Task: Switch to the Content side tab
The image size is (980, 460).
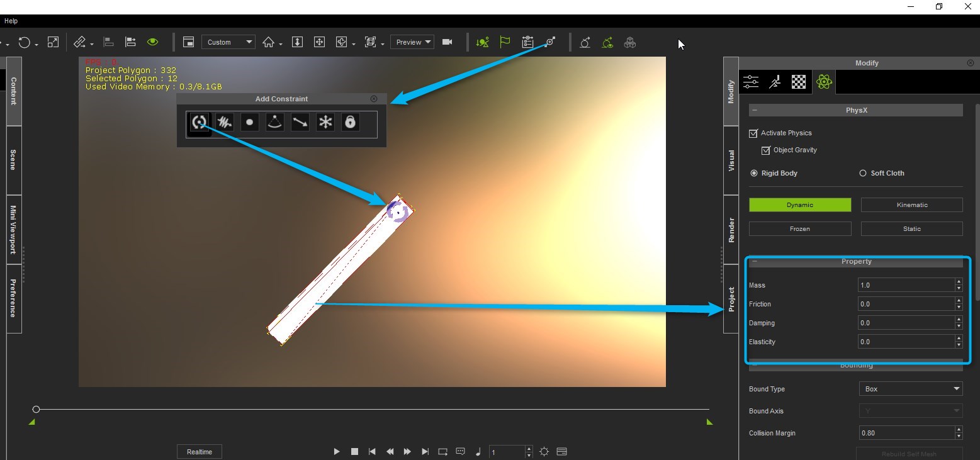Action: (x=14, y=91)
